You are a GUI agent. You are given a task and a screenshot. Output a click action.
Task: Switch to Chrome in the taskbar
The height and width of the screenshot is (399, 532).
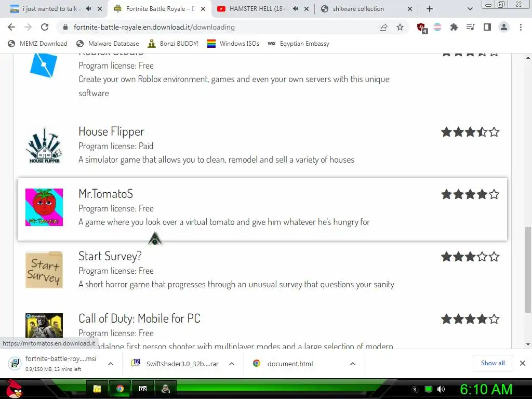tap(120, 389)
